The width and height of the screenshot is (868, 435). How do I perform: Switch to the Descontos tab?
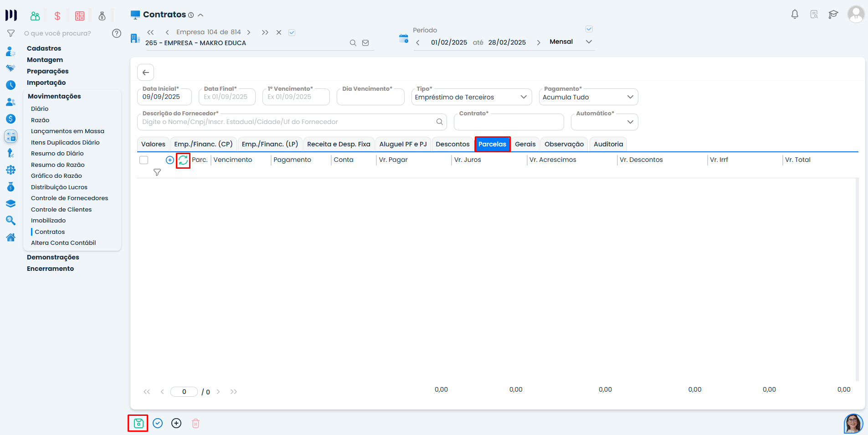click(x=452, y=144)
